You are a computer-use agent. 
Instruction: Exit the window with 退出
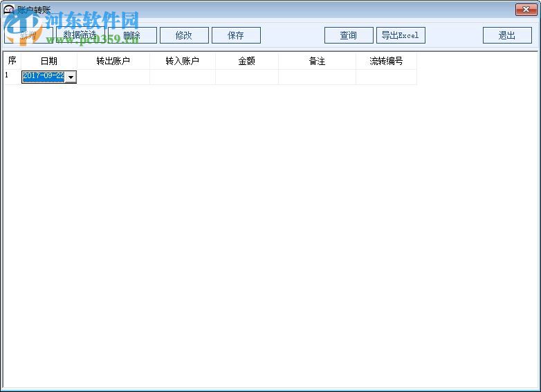[x=507, y=35]
